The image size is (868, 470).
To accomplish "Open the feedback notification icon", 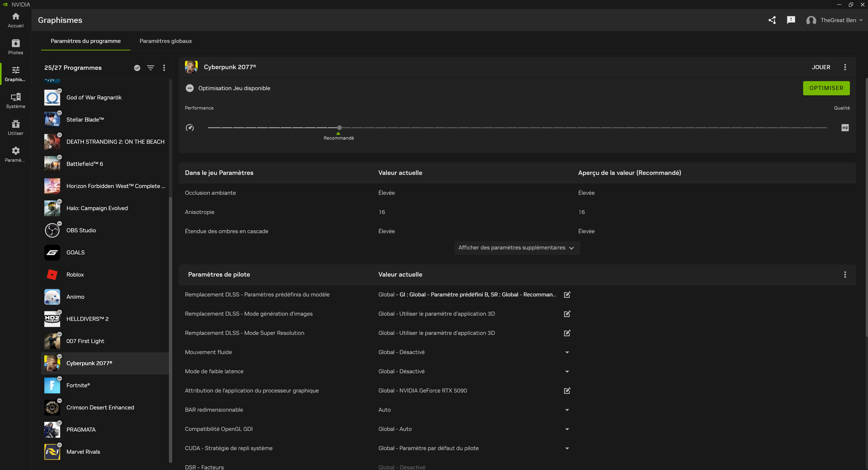I will coord(791,20).
